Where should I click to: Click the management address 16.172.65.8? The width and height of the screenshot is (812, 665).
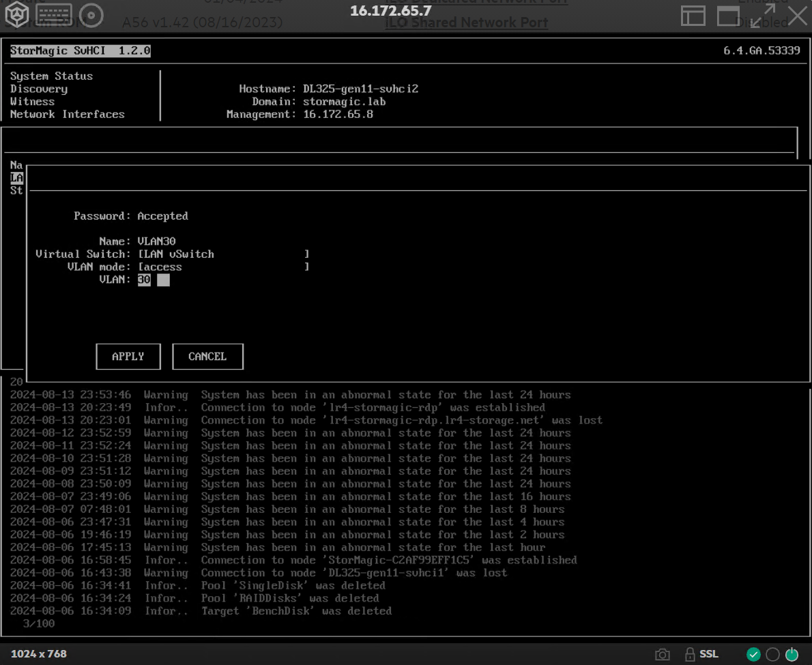pos(338,115)
